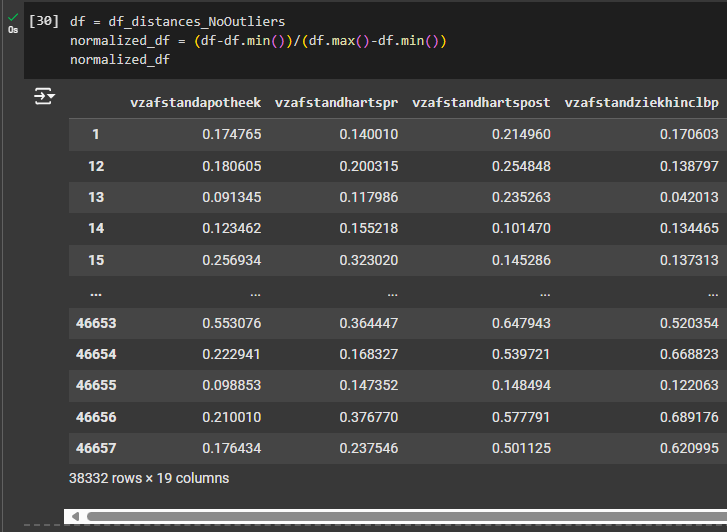Image resolution: width=727 pixels, height=532 pixels.
Task: Click the value 0.137313
Action: (x=689, y=260)
